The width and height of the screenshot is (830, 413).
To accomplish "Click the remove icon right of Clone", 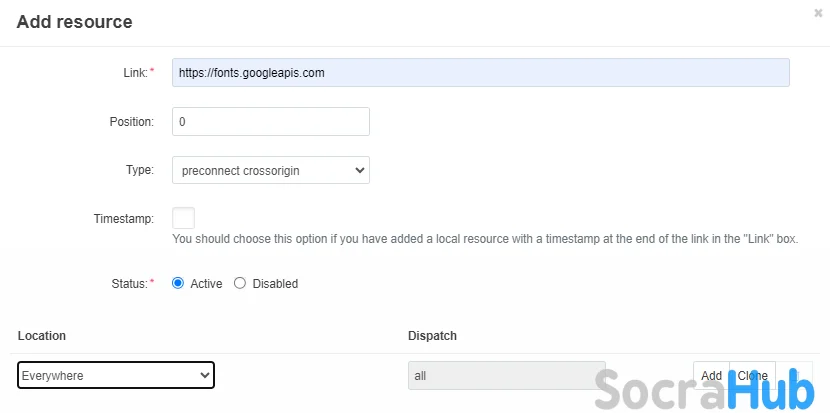I will (x=794, y=376).
